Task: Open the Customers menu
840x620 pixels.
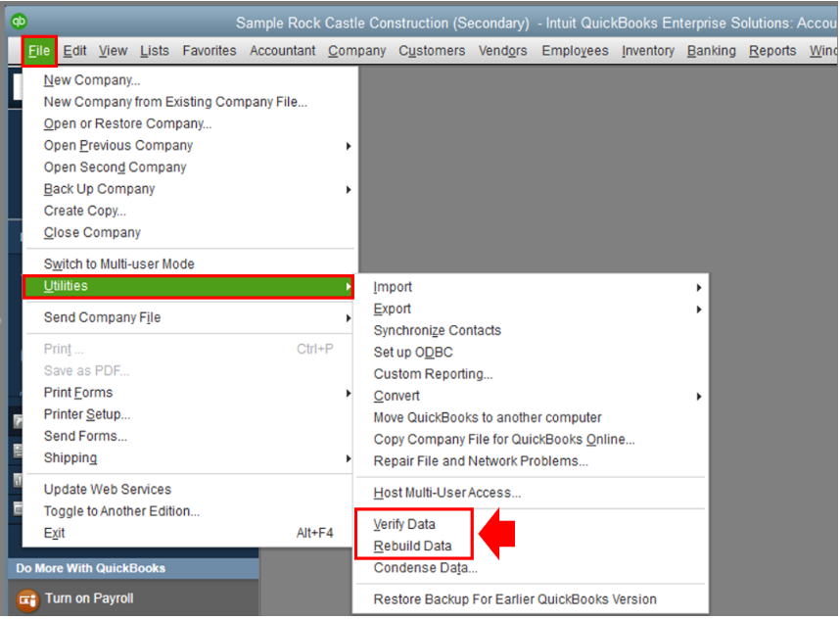Action: pos(432,51)
